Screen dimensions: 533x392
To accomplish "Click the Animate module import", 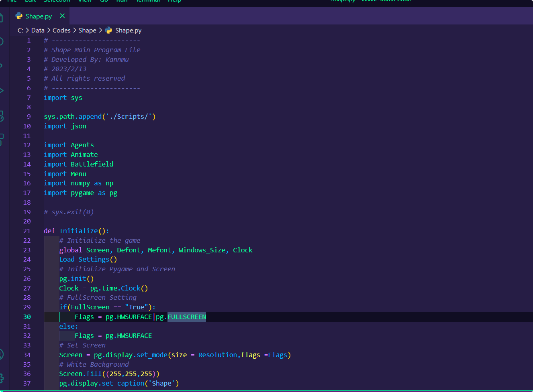I will pyautogui.click(x=84, y=155).
